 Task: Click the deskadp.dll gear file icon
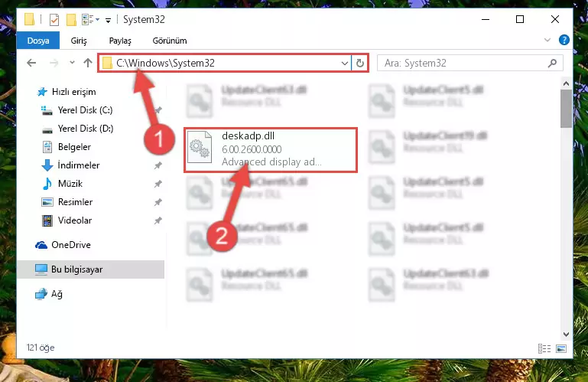(200, 147)
